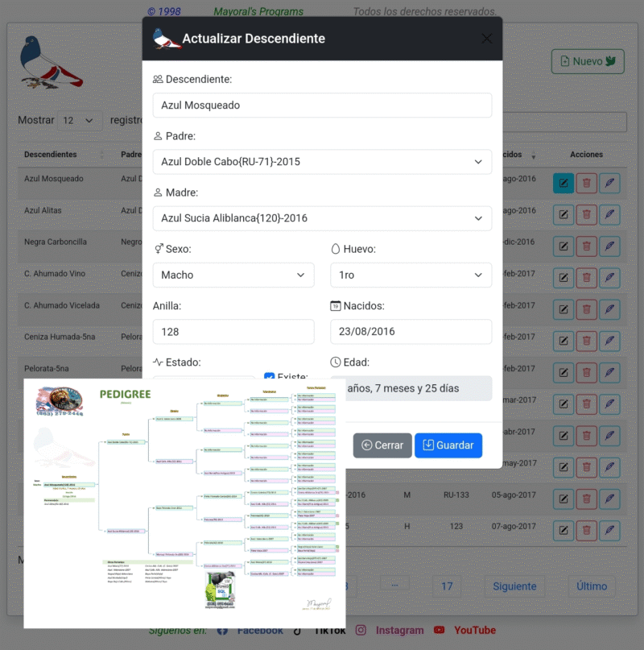
Task: Click the '07-ago-2017' date cell
Action: click(x=514, y=527)
